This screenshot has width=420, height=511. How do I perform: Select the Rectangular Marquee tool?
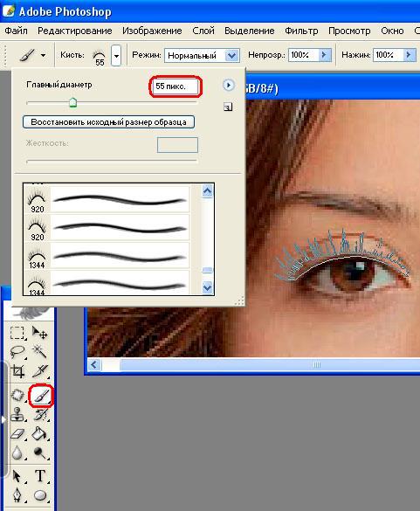17,333
